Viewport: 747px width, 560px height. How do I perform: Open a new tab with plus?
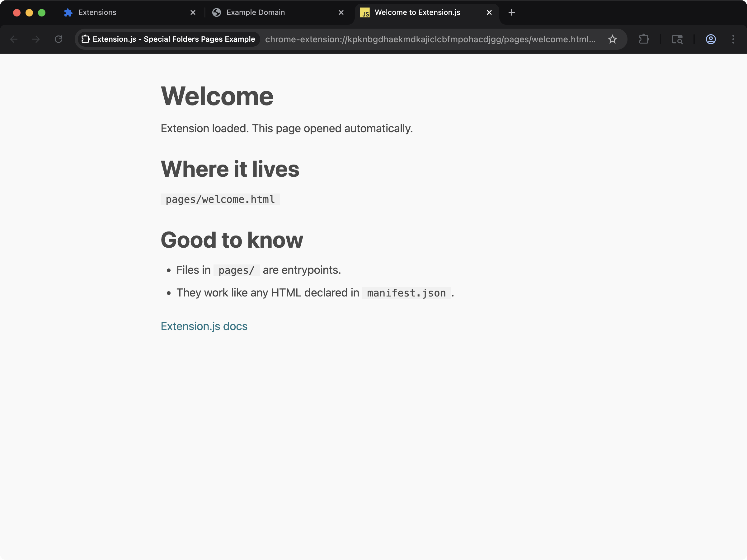pyautogui.click(x=511, y=12)
